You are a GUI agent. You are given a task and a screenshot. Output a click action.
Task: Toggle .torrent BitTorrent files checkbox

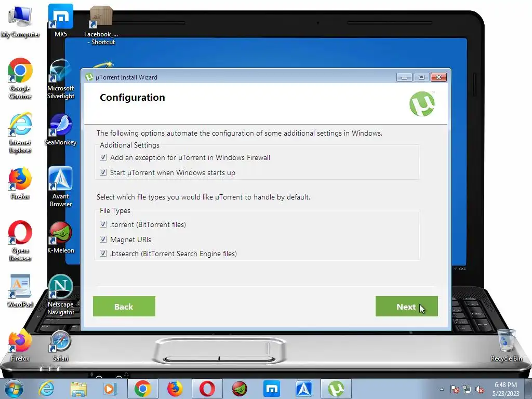(x=103, y=224)
